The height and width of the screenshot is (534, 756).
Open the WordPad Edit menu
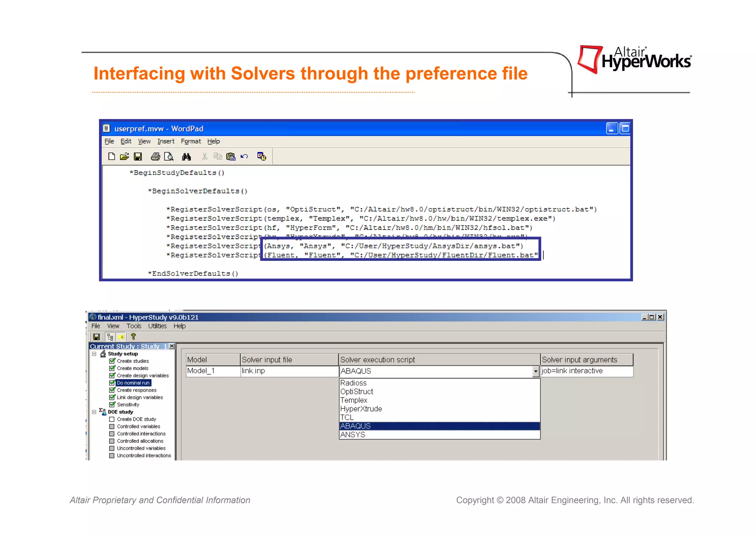[x=126, y=141]
